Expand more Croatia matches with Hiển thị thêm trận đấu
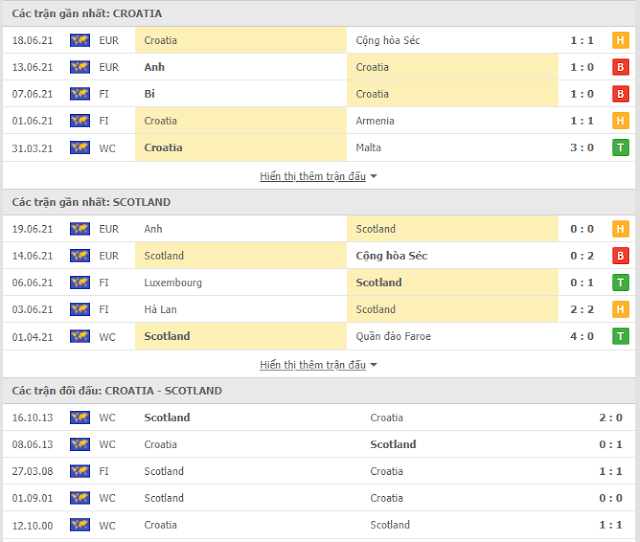 313,176
